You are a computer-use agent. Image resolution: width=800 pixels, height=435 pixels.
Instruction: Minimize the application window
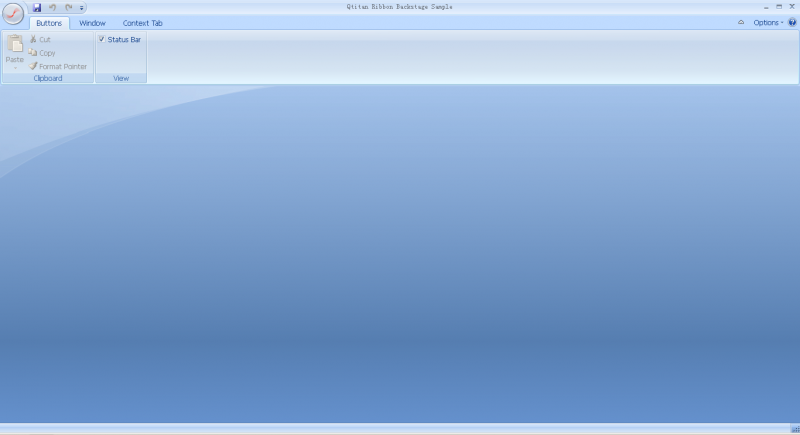click(x=766, y=7)
